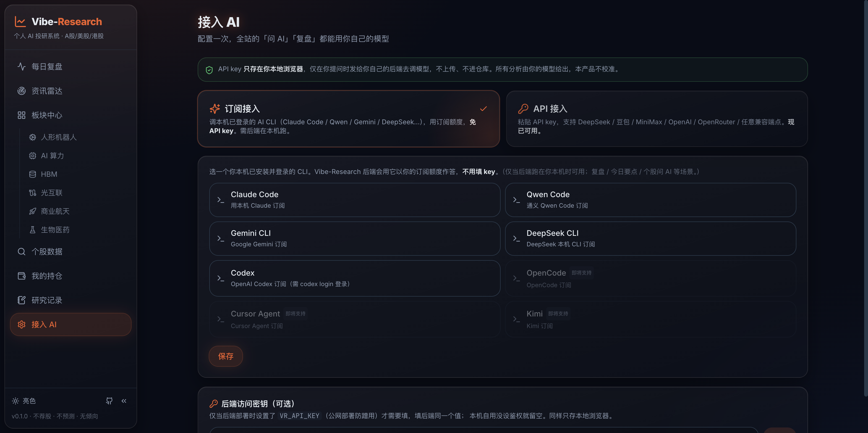The image size is (868, 433).
Task: Click the grid icon next to 板块中心
Action: pos(22,115)
